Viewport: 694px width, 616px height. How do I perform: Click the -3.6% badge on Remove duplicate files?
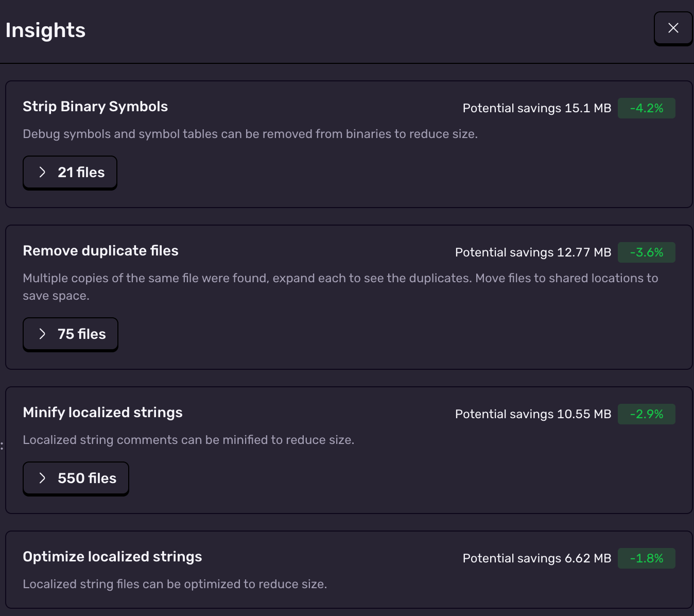[x=647, y=252]
